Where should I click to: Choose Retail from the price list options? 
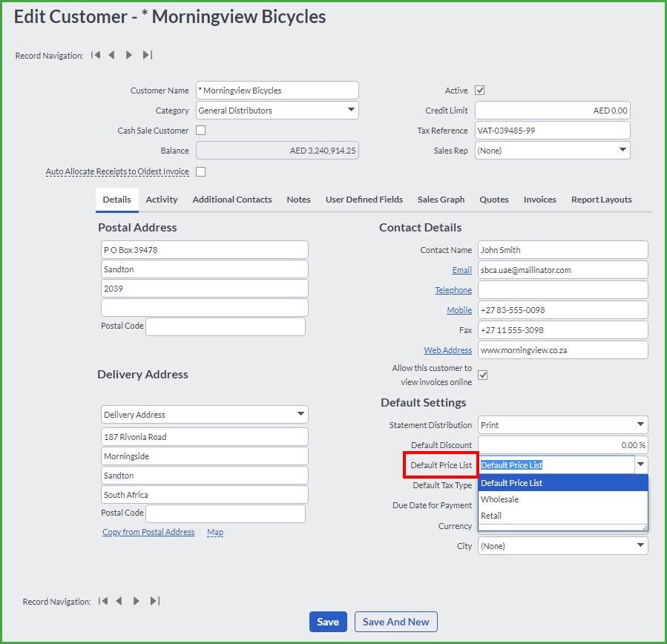(563, 516)
